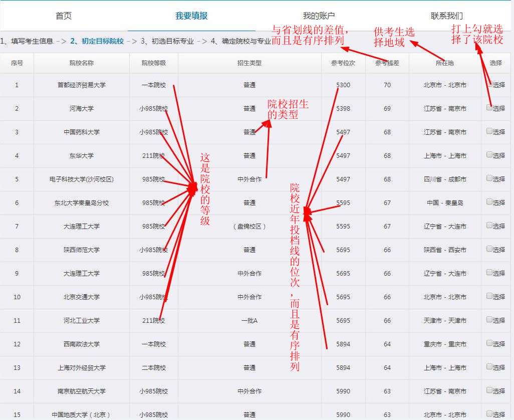Click school name 河海大学
Viewport: 514px width, 420px height.
click(x=82, y=109)
